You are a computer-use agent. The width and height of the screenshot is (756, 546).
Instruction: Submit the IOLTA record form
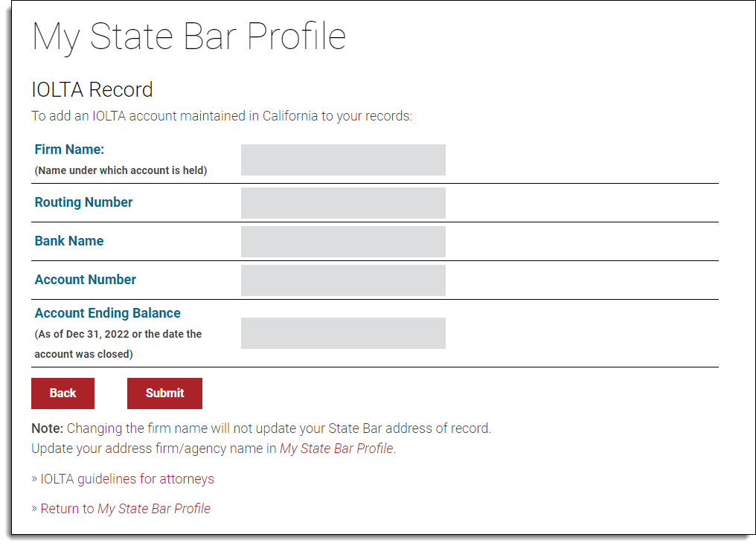[x=164, y=394]
